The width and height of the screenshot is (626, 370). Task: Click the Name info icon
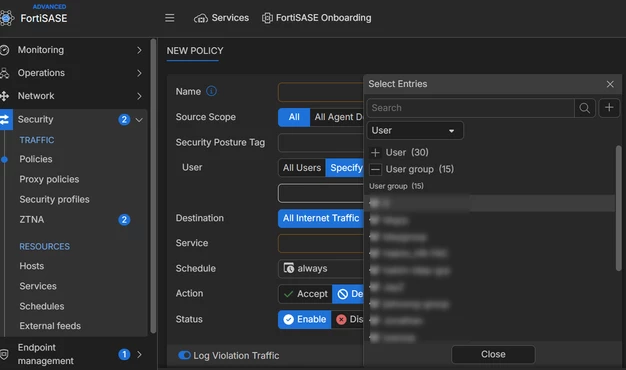(x=211, y=91)
